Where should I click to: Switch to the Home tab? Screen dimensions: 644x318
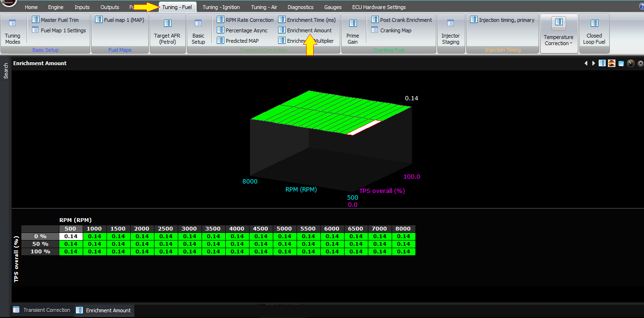click(x=31, y=7)
